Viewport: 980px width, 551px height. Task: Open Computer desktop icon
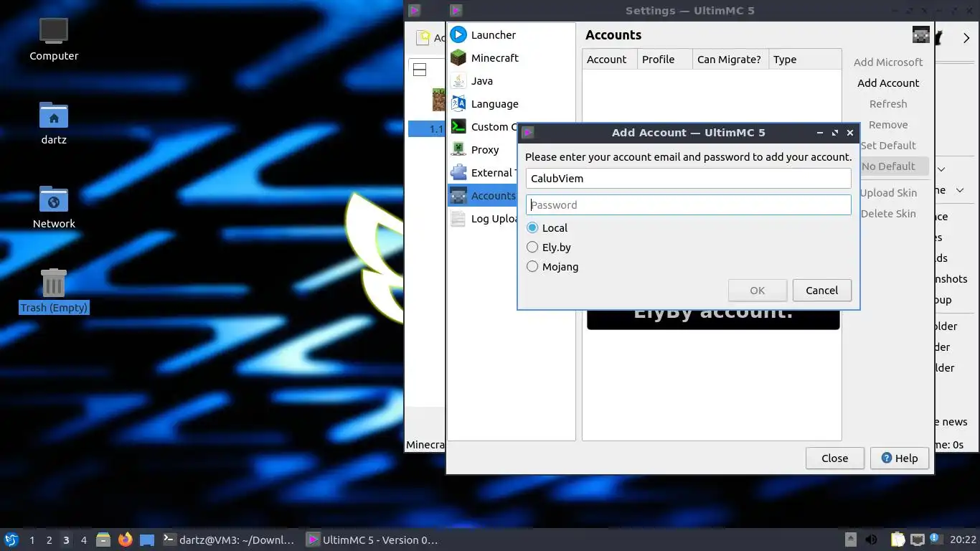tap(54, 39)
